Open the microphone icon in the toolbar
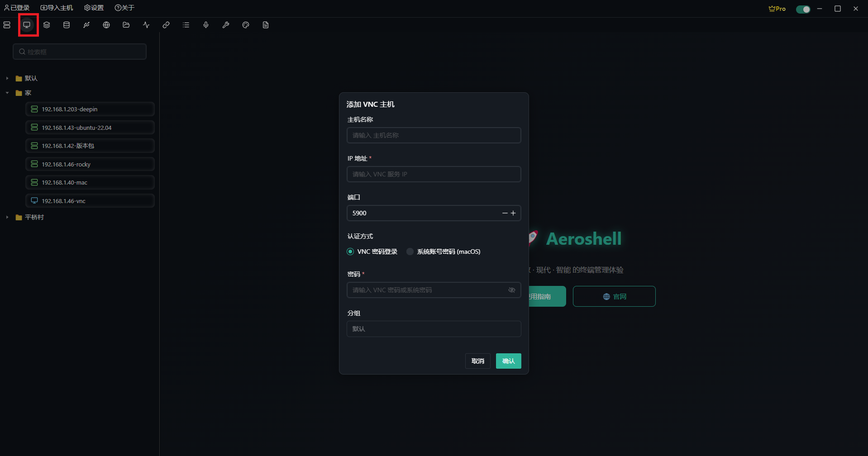The width and height of the screenshot is (868, 456). point(205,25)
